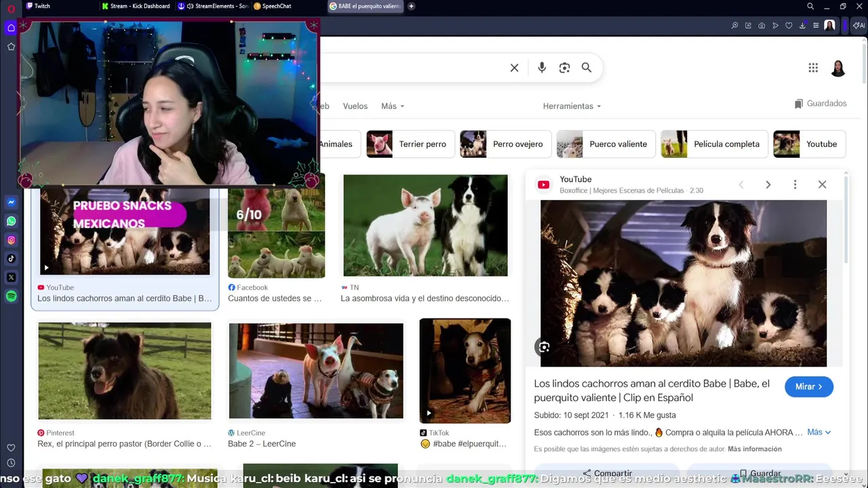Click the zoom magnifier toolbar icon

pyautogui.click(x=734, y=26)
